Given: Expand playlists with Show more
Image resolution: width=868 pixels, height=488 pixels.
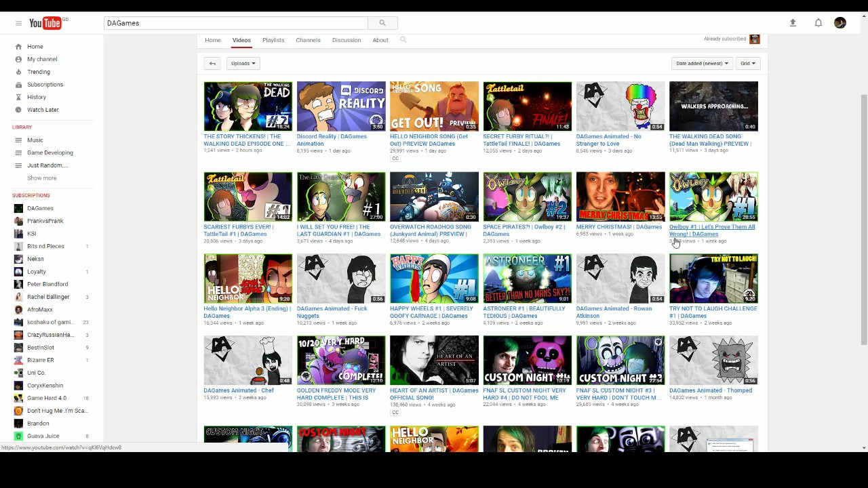Looking at the screenshot, I should [42, 178].
